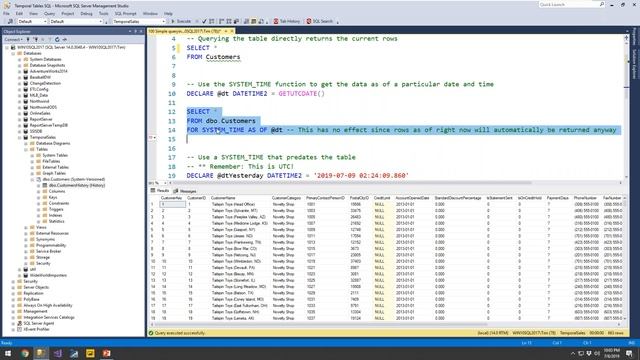Image resolution: width=640 pixels, height=360 pixels.
Task: Open Visual Studio from the taskbar
Action: click(x=58, y=353)
